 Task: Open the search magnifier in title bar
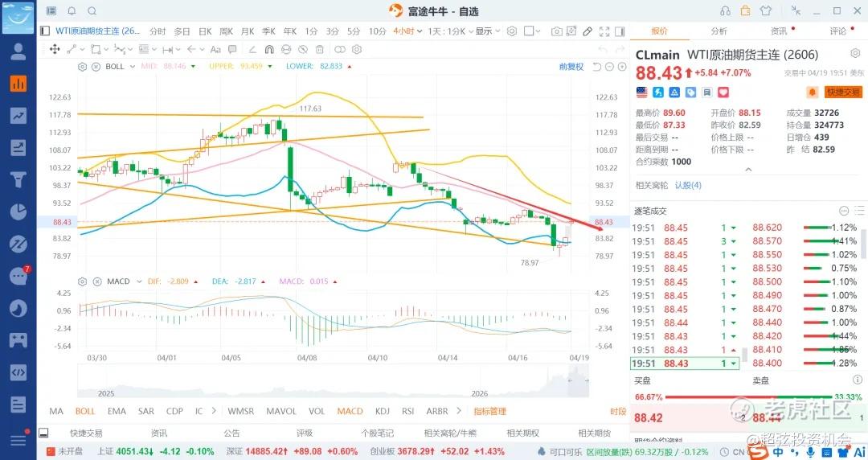[92, 11]
